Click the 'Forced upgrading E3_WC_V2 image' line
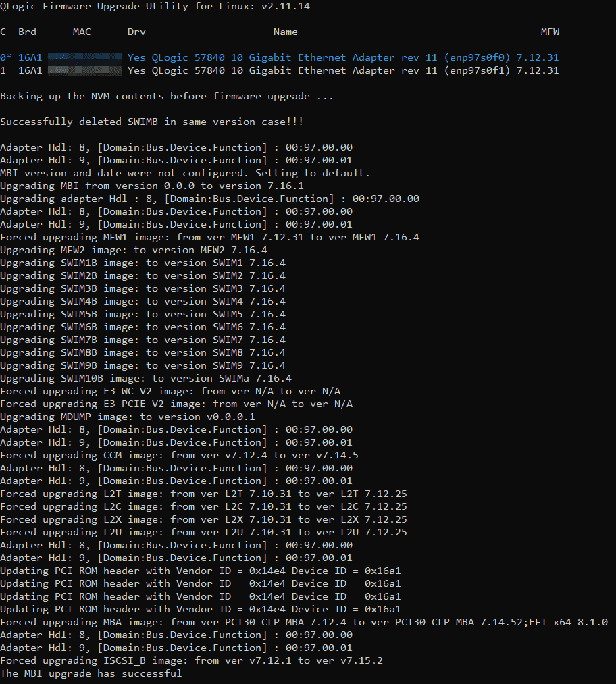The height and width of the screenshot is (684, 616). pyautogui.click(x=170, y=392)
